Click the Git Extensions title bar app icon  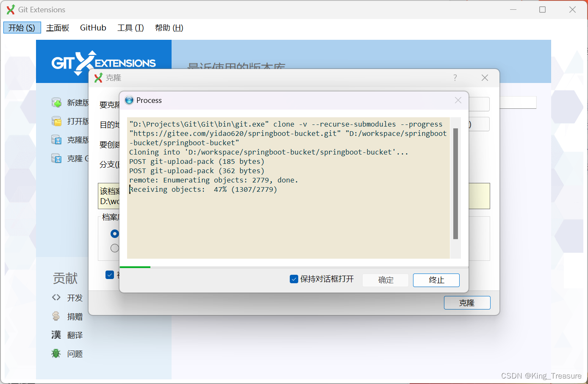11,10
